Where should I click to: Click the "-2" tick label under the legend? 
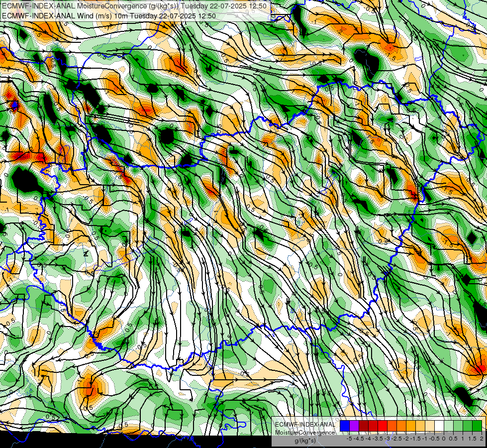click(406, 439)
